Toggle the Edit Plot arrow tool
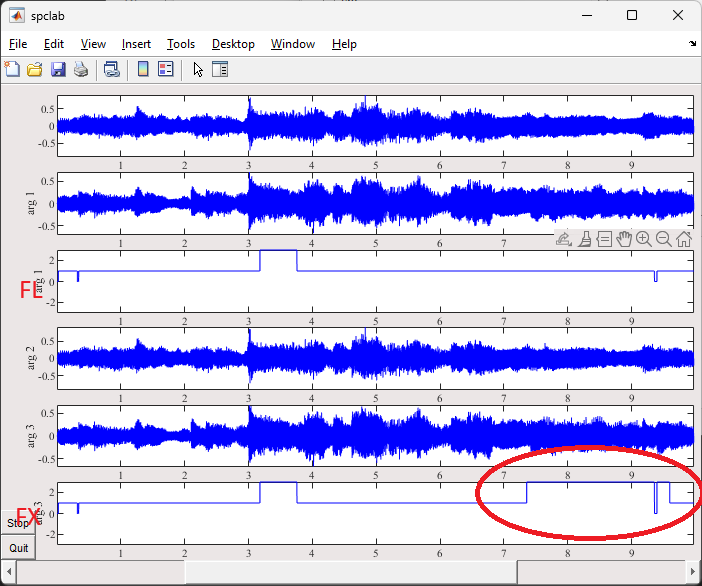Screen dimensions: 702x586 pyautogui.click(x=198, y=69)
